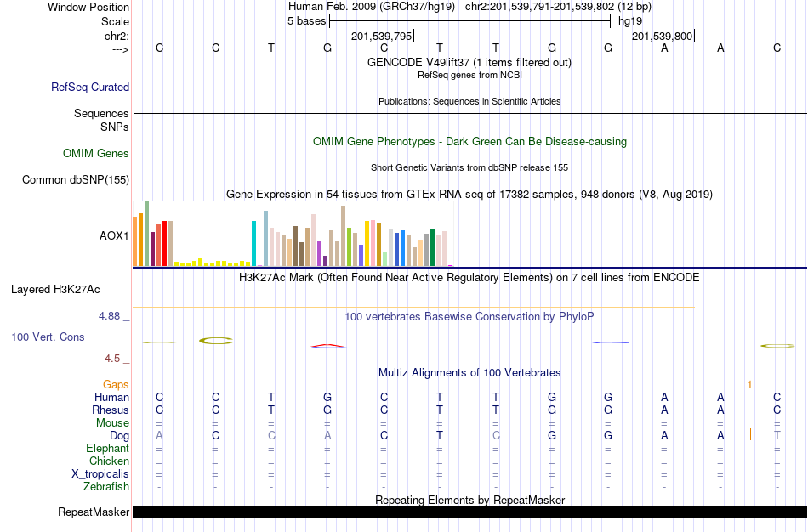Click the OMIM Gene Phenotypes green title

pos(469,141)
